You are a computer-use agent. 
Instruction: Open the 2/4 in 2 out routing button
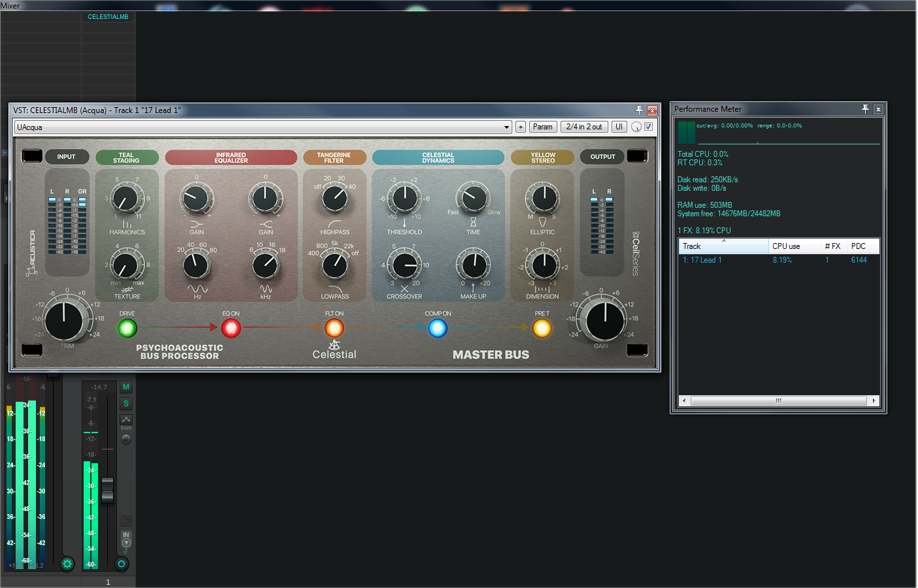584,127
